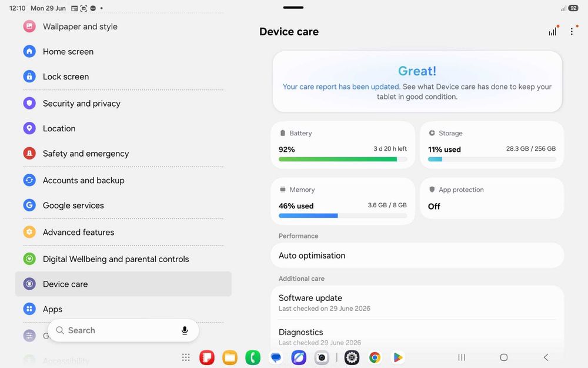
Task: Click the Performance section label
Action: (299, 236)
